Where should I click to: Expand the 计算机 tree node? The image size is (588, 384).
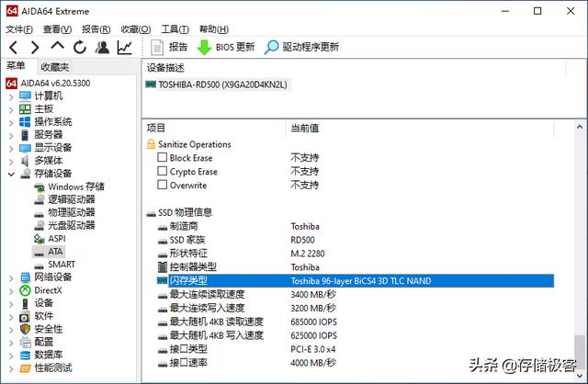tap(11, 96)
